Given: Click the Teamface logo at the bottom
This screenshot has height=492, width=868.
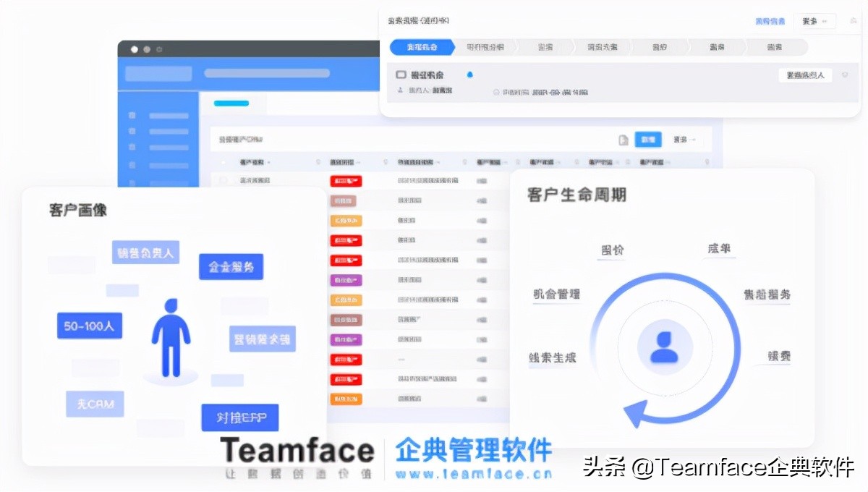Looking at the screenshot, I should [x=297, y=452].
